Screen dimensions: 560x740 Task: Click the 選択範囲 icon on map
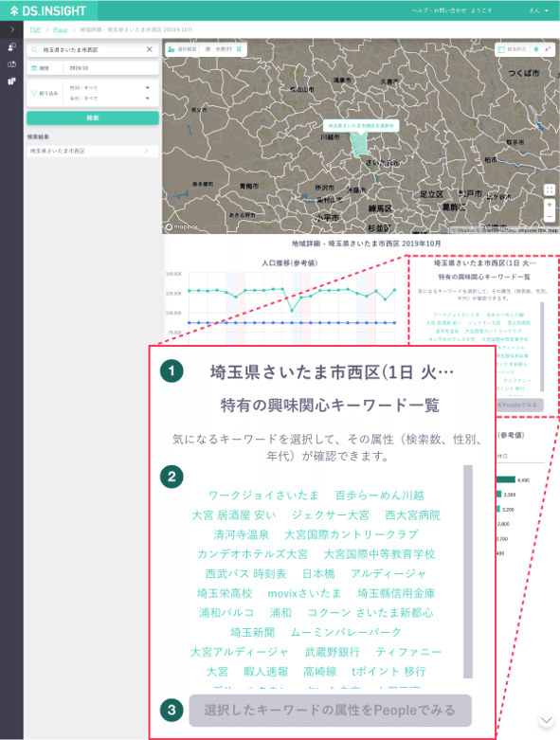pyautogui.click(x=172, y=49)
